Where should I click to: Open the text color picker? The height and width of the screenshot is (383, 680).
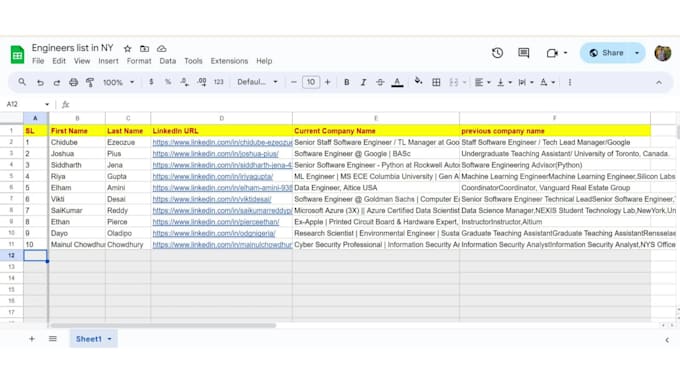pos(397,82)
